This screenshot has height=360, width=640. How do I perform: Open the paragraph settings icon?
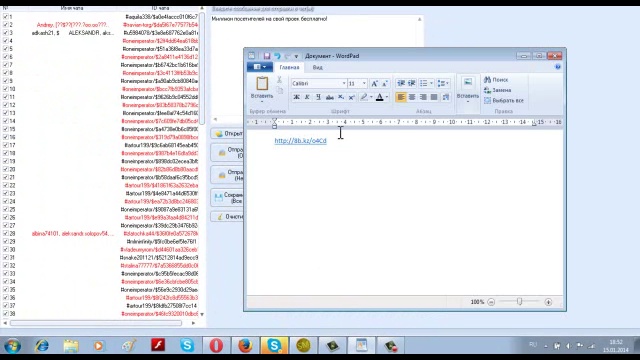pyautogui.click(x=446, y=97)
